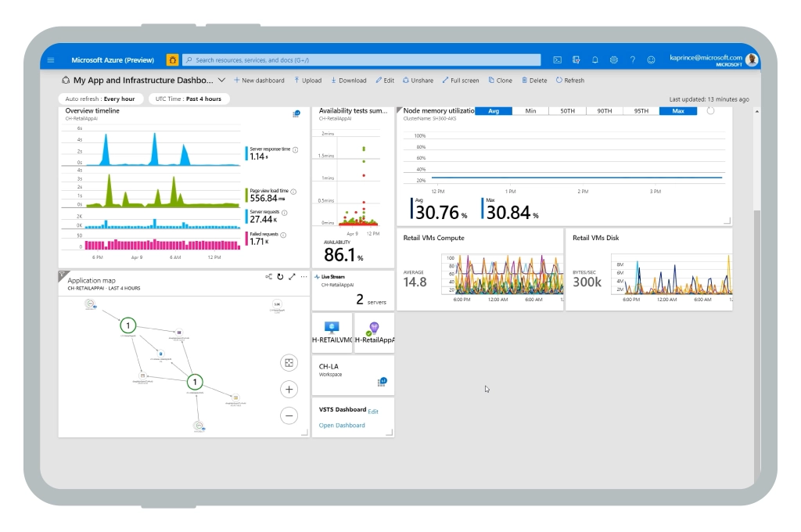The height and width of the screenshot is (532, 801).
Task: Click the Application map filter corner icon
Action: pyautogui.click(x=62, y=275)
